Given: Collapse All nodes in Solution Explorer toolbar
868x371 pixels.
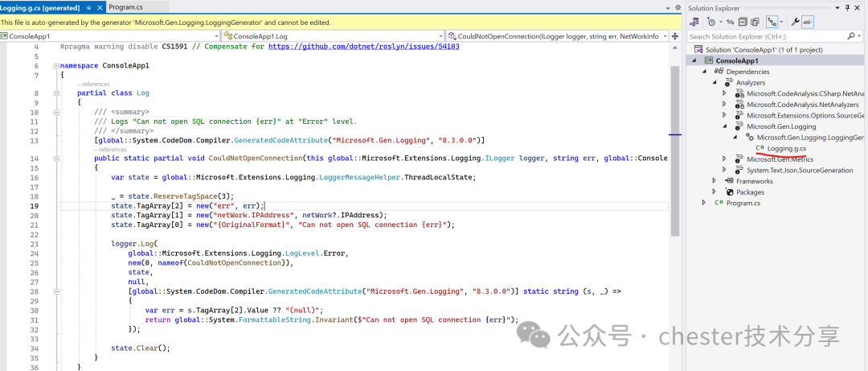Looking at the screenshot, I should click(x=742, y=23).
